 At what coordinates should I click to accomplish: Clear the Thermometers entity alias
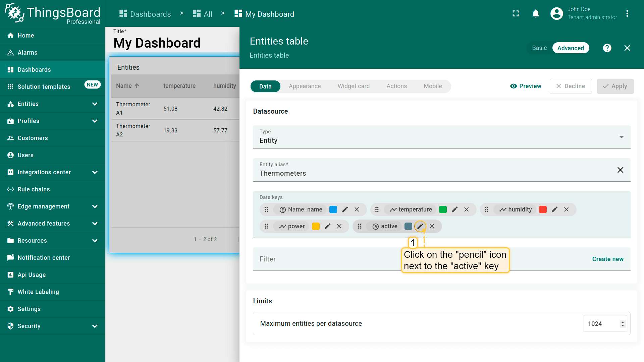(620, 170)
